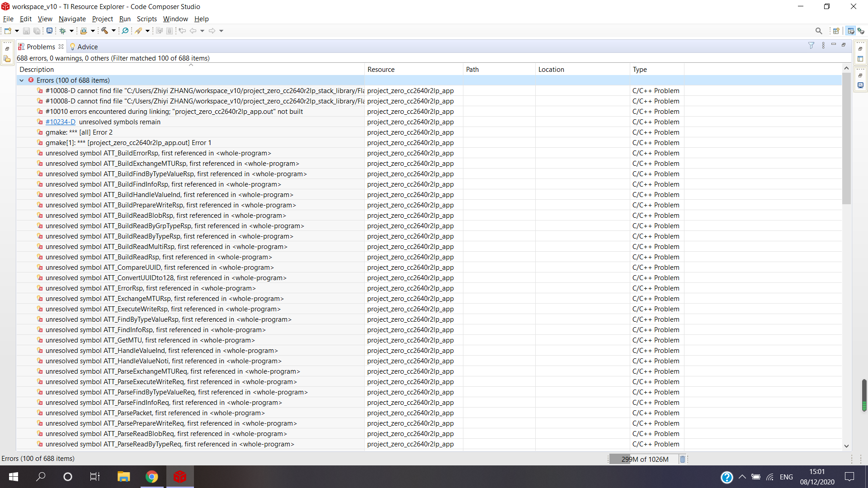Screen dimensions: 868x488
Task: Click the Problems list scroll down arrow
Action: click(x=846, y=446)
